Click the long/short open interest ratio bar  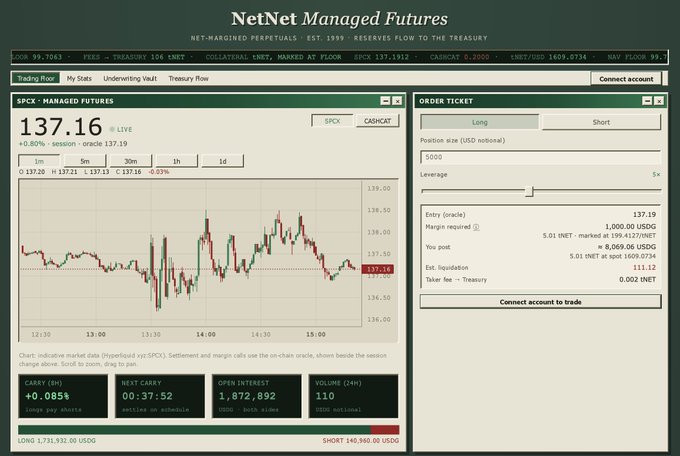pos(209,430)
